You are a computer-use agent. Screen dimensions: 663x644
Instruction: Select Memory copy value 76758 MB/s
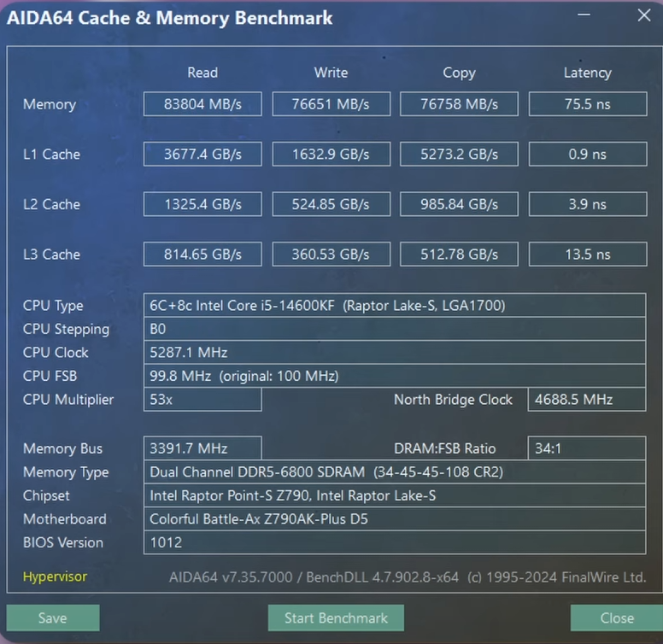(459, 104)
